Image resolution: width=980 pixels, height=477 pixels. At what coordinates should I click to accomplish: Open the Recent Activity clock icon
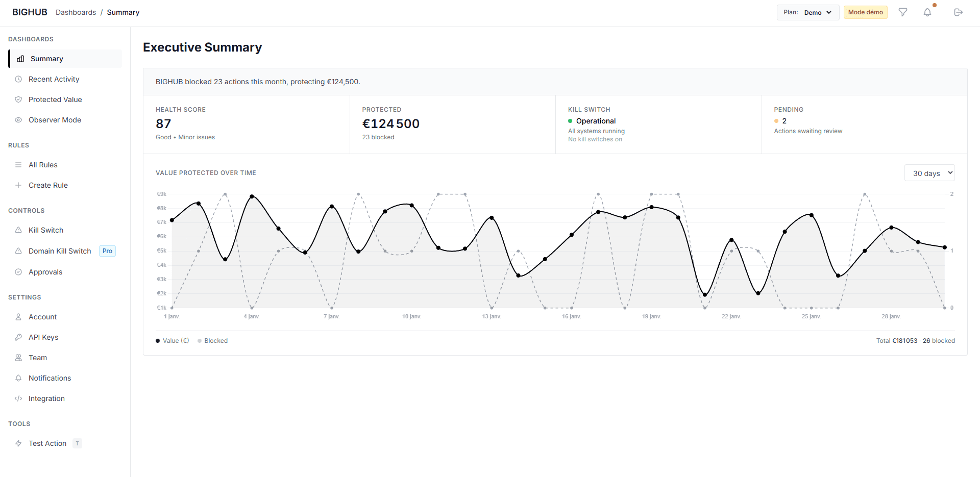point(18,79)
